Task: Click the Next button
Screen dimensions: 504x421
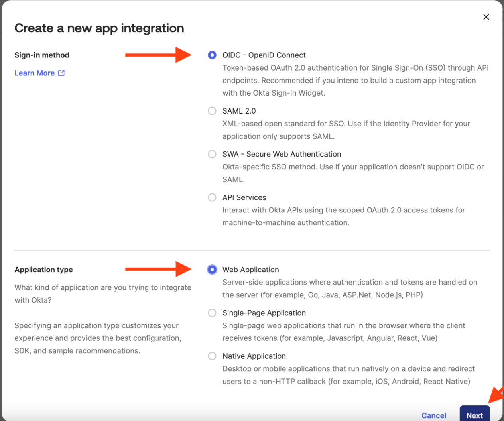Action: 474,415
